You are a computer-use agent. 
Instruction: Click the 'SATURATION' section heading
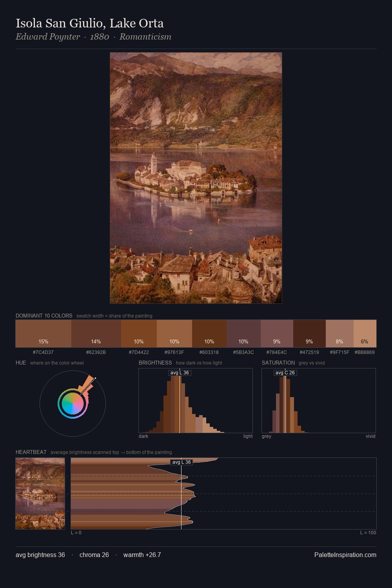[278, 363]
